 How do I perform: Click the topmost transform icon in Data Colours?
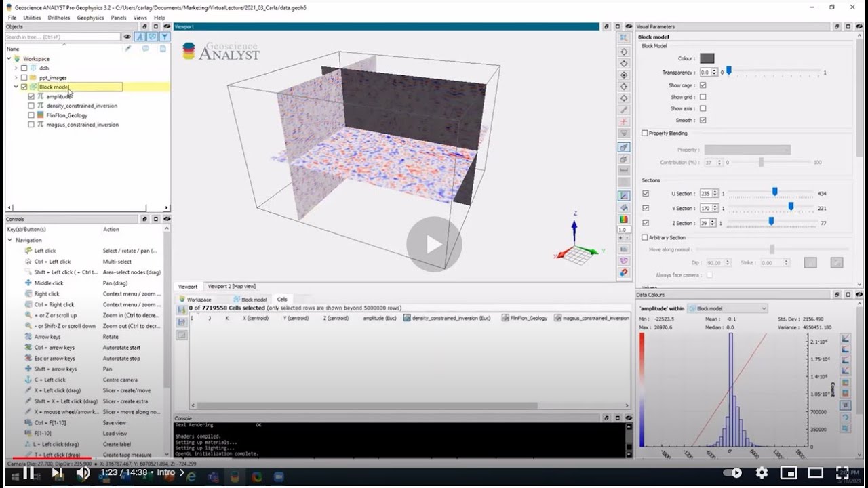(846, 338)
